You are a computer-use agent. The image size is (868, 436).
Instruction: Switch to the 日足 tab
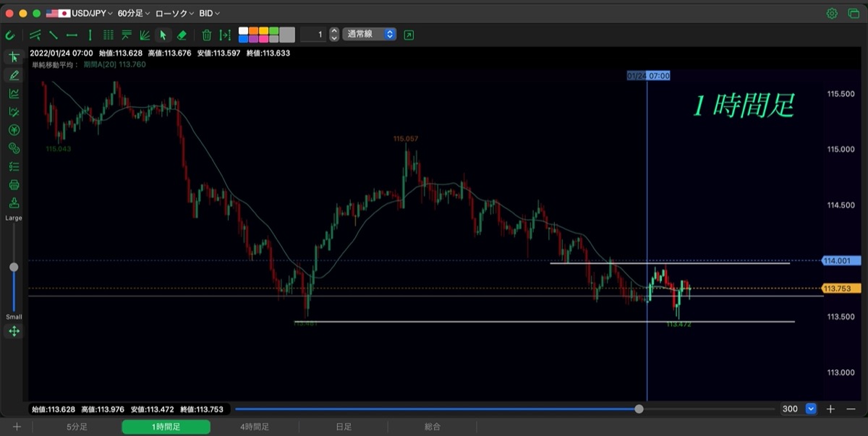[x=344, y=427]
